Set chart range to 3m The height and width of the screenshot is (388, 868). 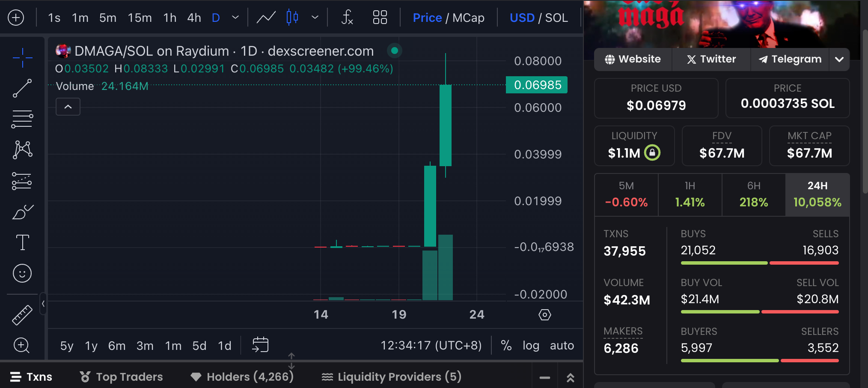click(x=145, y=346)
